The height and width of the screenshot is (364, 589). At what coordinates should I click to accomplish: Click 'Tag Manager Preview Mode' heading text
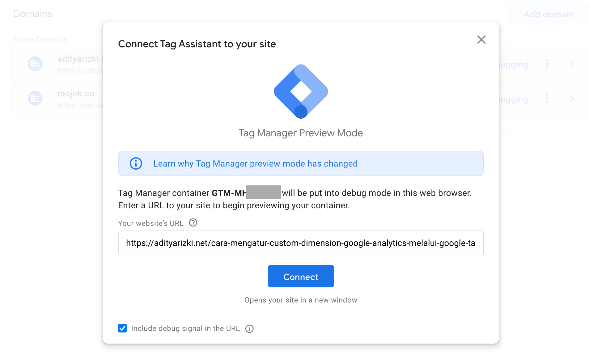coord(301,133)
